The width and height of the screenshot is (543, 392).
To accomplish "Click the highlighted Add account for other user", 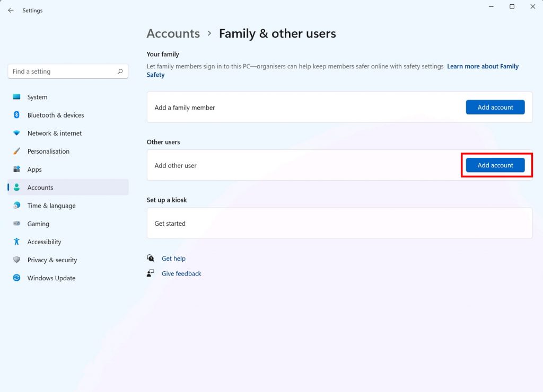I will pos(495,165).
